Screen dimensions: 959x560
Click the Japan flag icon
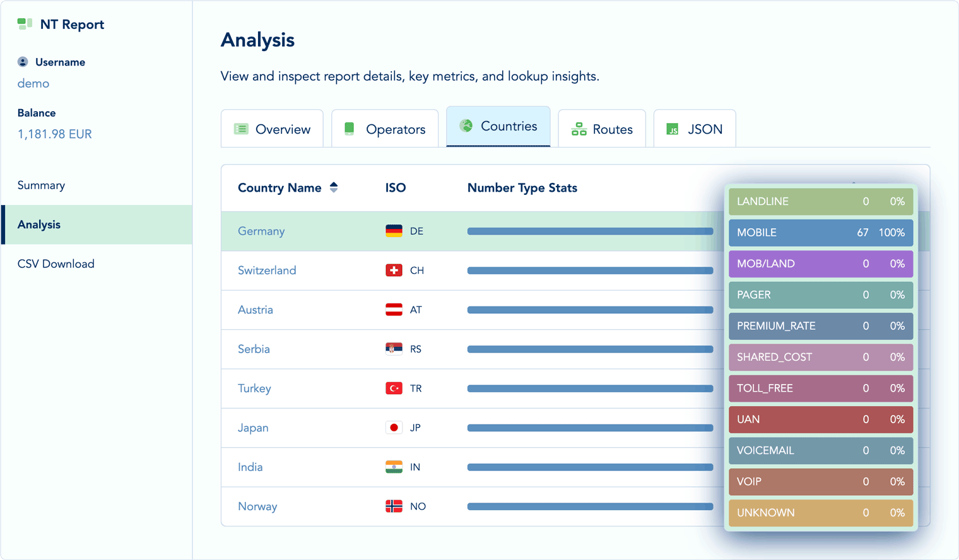point(394,428)
